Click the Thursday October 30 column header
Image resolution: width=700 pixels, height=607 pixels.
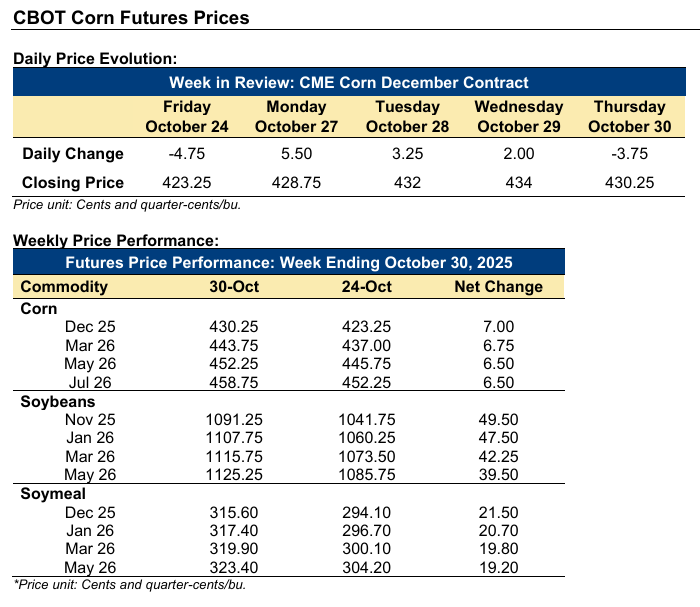(630, 116)
